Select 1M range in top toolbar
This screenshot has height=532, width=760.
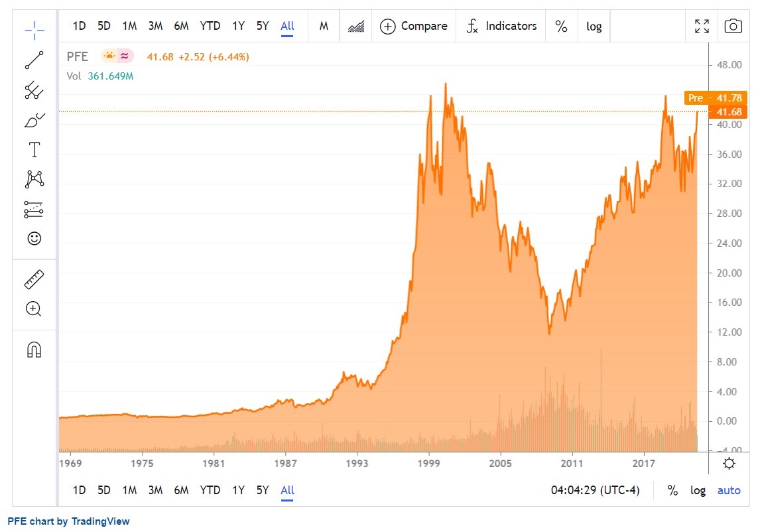point(129,26)
